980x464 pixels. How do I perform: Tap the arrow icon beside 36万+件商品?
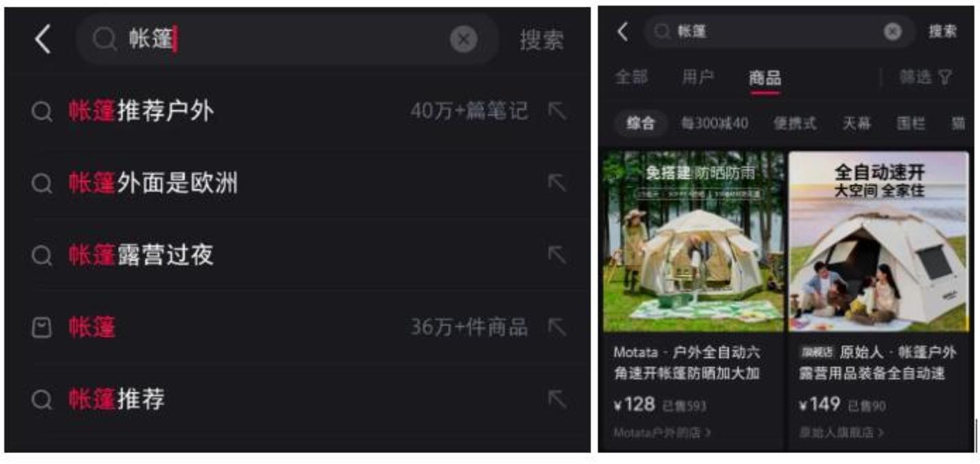557,327
